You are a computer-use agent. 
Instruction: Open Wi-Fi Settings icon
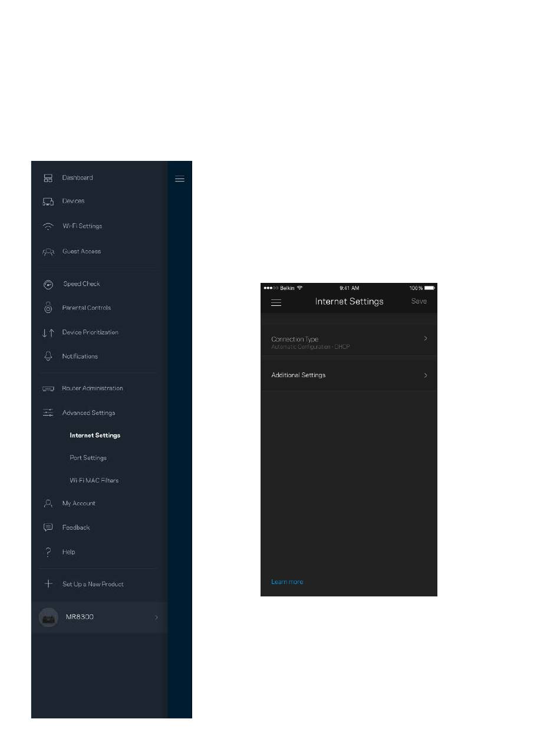pyautogui.click(x=48, y=226)
